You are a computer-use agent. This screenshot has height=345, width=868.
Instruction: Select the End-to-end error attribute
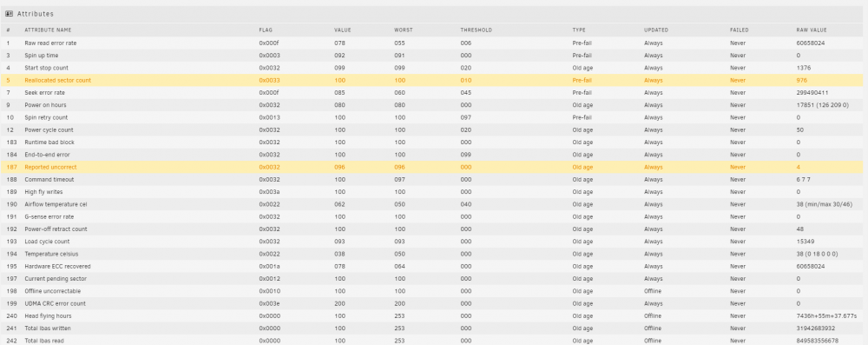pos(47,154)
